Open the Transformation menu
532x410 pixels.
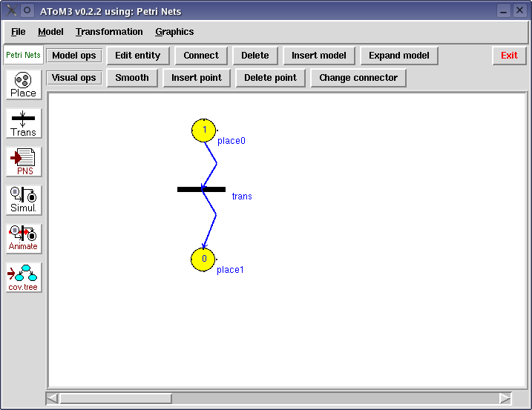[109, 32]
